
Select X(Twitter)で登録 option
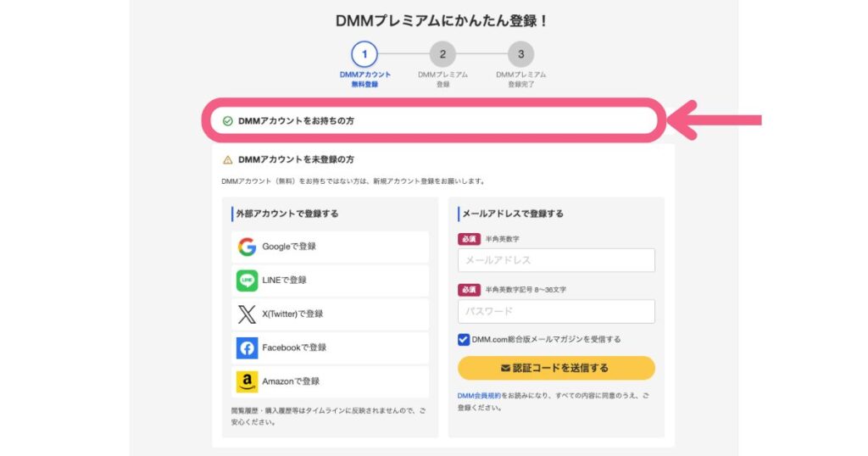click(x=331, y=314)
